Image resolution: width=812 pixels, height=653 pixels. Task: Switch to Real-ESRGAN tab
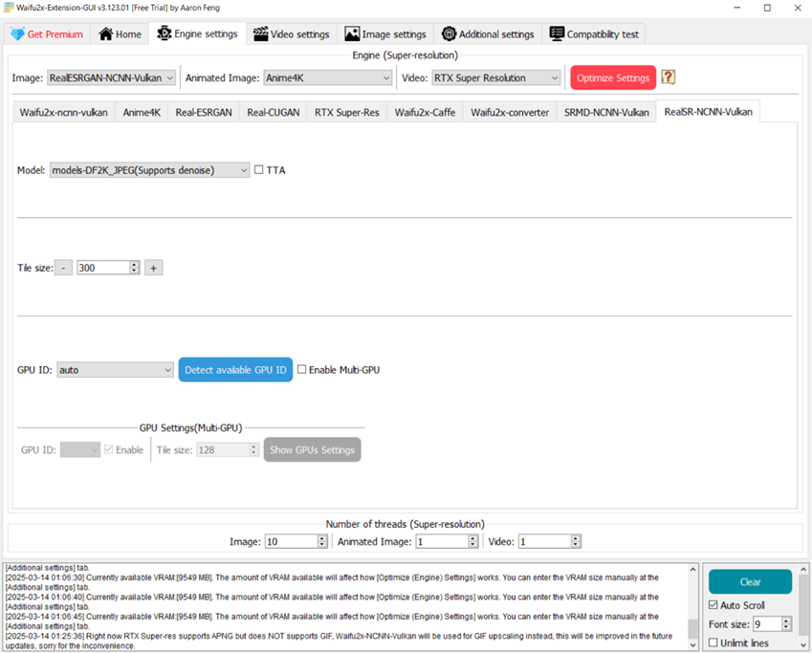(x=204, y=113)
